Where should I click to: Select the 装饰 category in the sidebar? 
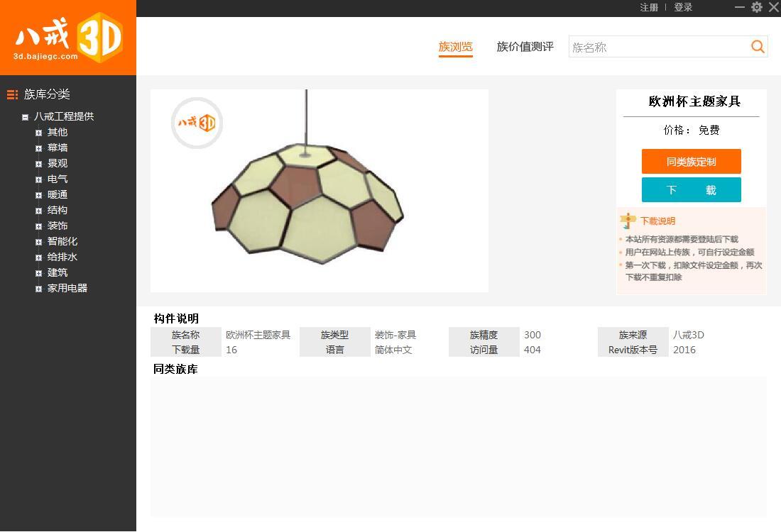[x=57, y=226]
